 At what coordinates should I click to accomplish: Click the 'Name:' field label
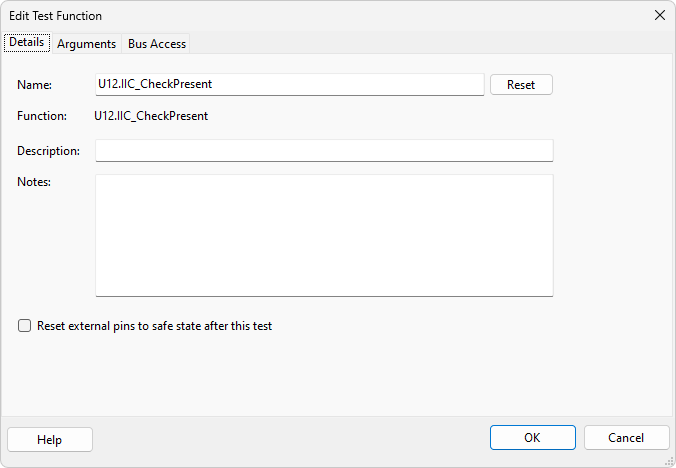(34, 86)
